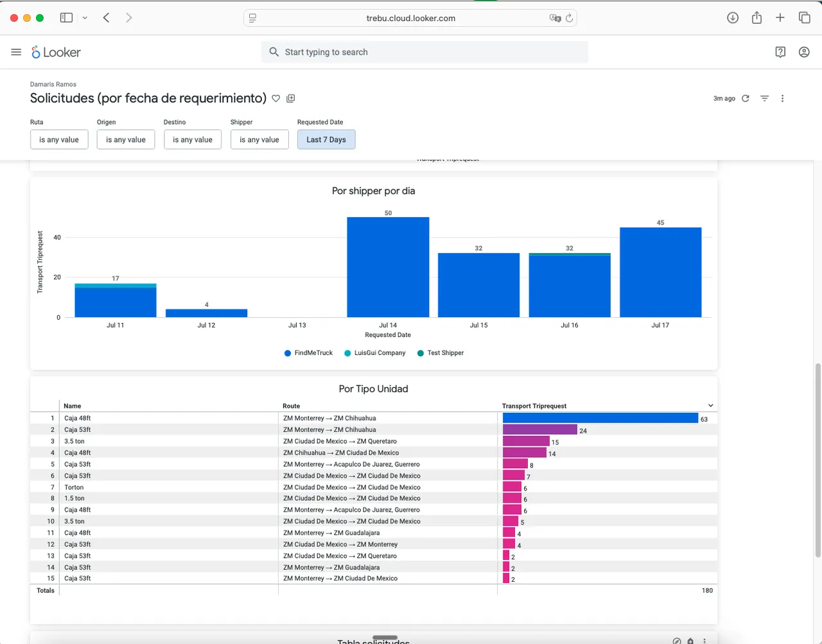
Task: Toggle the LuisGui Company legend series
Action: pyautogui.click(x=375, y=353)
